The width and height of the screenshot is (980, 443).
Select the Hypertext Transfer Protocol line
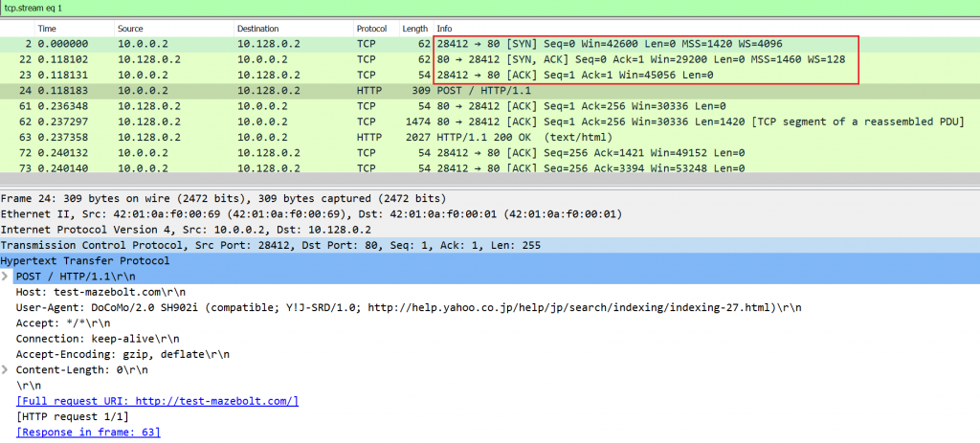coord(490,260)
